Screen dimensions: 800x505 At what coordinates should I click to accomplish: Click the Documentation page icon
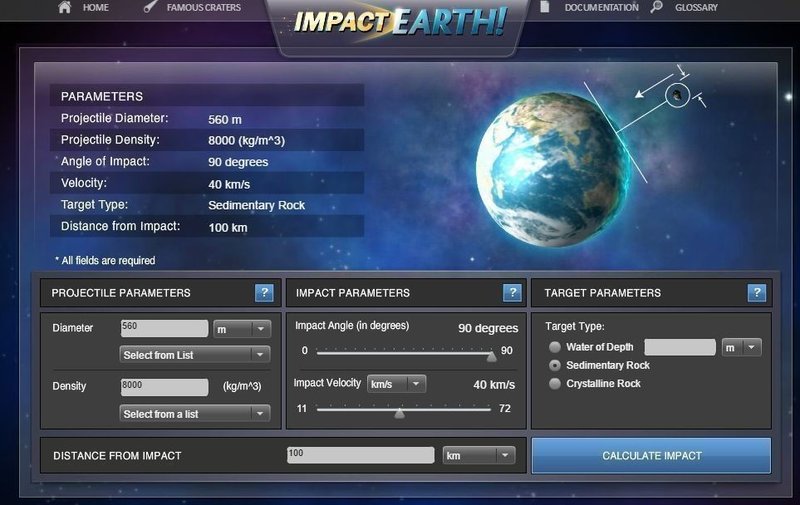(x=544, y=7)
